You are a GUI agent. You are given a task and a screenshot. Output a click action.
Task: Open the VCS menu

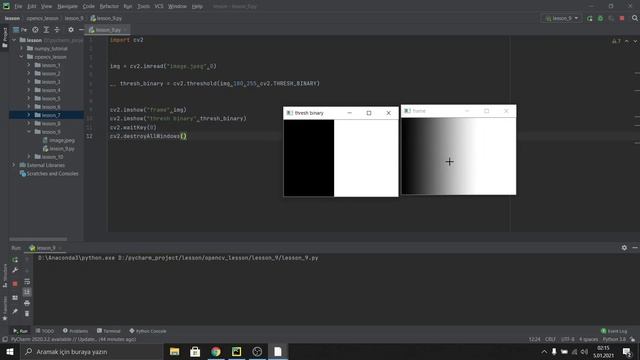coord(159,7)
